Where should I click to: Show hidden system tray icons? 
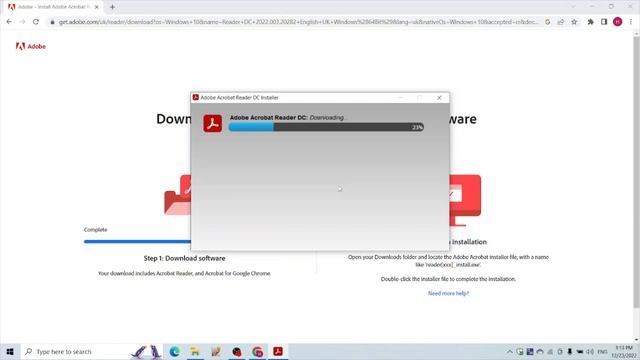click(x=510, y=351)
